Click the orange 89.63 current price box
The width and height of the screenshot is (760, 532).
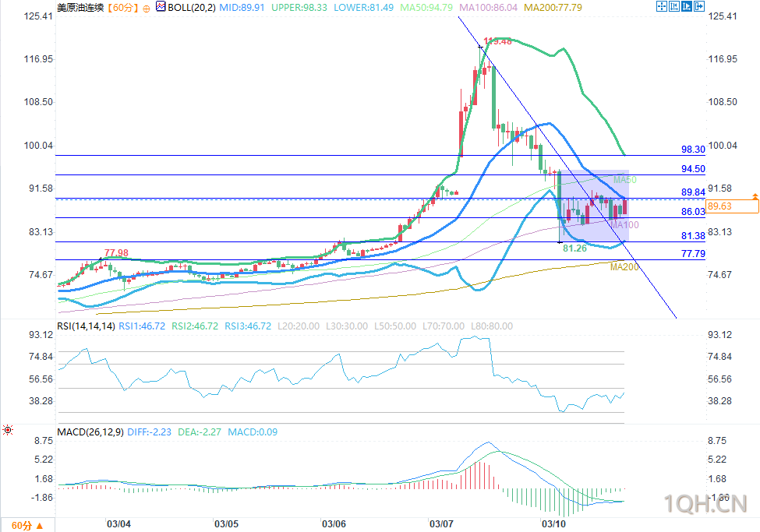[x=733, y=206]
